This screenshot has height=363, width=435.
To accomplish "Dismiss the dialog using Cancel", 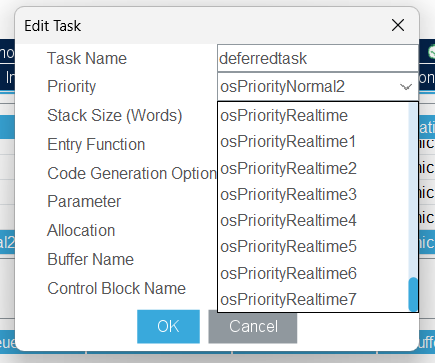I will click(x=253, y=326).
